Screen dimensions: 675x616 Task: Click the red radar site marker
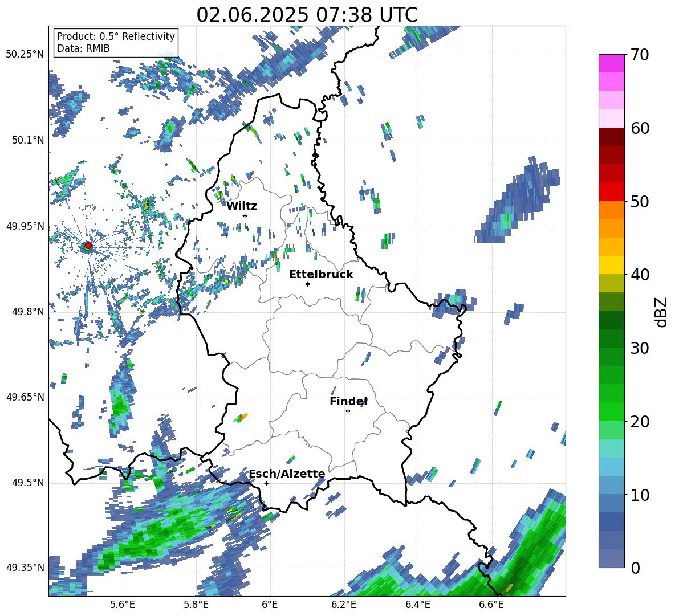(x=88, y=246)
